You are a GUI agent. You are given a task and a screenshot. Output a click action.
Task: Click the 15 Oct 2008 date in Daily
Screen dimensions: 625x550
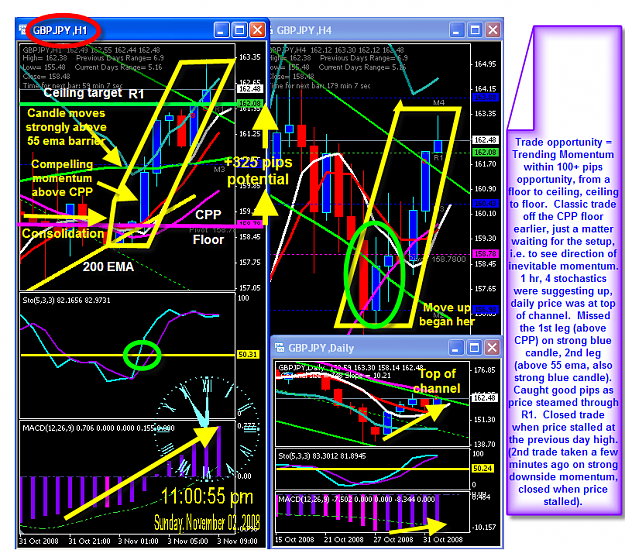[295, 540]
